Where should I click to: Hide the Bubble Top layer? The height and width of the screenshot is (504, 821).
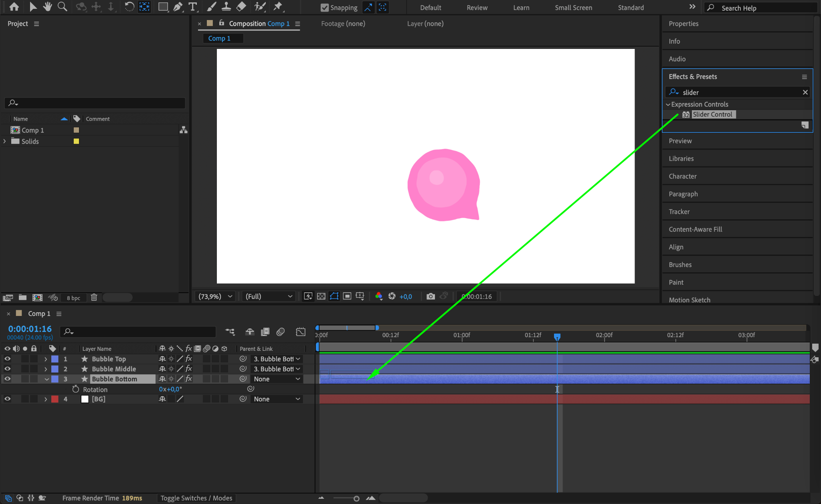[7, 359]
